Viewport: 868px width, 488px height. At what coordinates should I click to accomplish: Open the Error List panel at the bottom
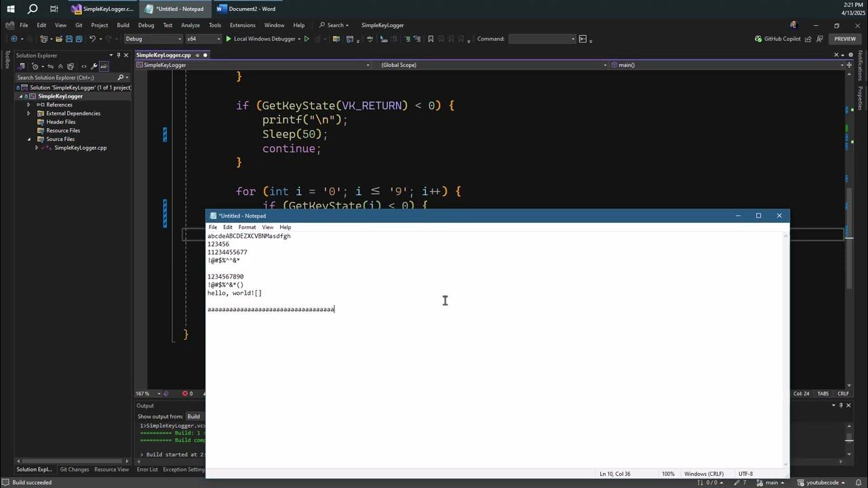(148, 469)
